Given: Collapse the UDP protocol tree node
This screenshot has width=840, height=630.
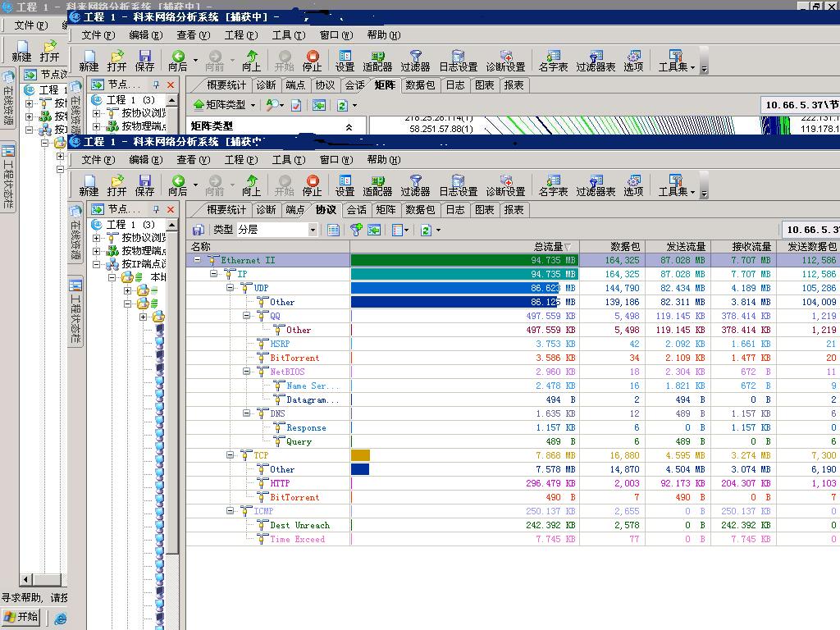Looking at the screenshot, I should (x=231, y=288).
